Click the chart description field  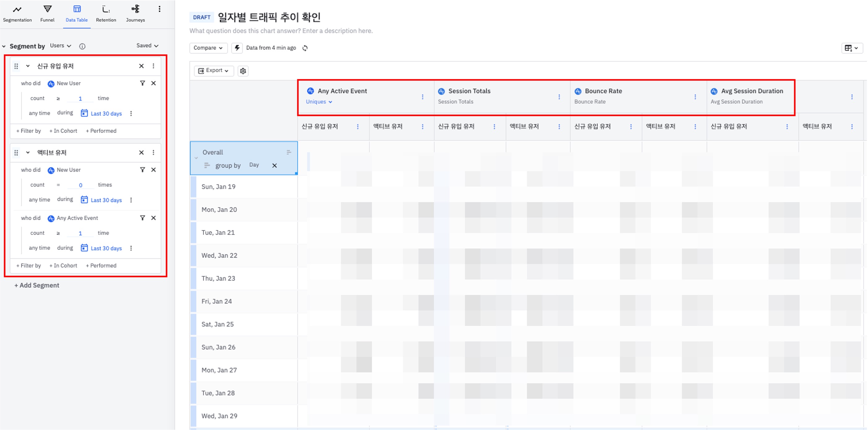tap(281, 31)
